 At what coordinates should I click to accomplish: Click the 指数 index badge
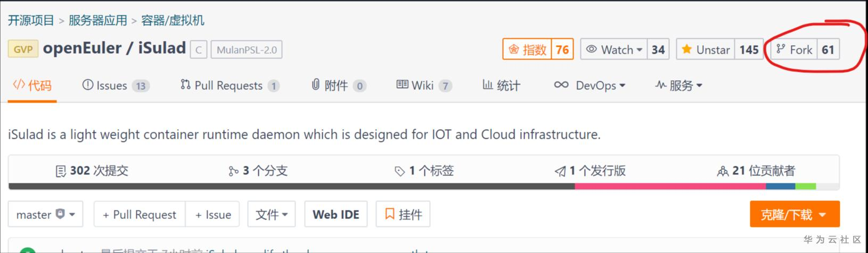click(527, 49)
